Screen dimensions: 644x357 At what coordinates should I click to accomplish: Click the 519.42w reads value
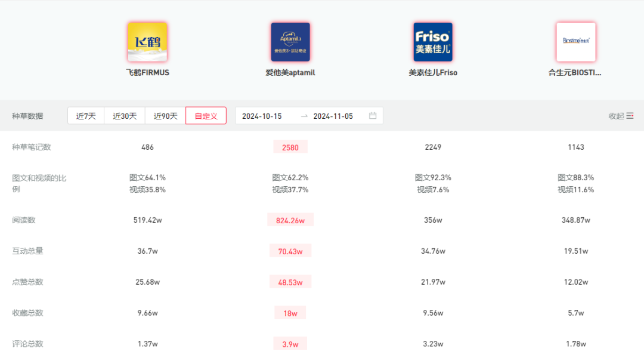click(x=147, y=220)
